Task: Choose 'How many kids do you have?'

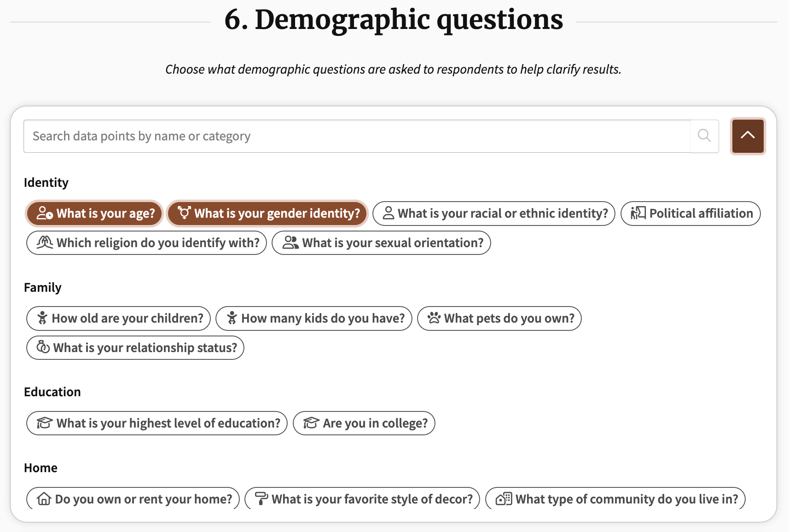Action: click(x=314, y=318)
